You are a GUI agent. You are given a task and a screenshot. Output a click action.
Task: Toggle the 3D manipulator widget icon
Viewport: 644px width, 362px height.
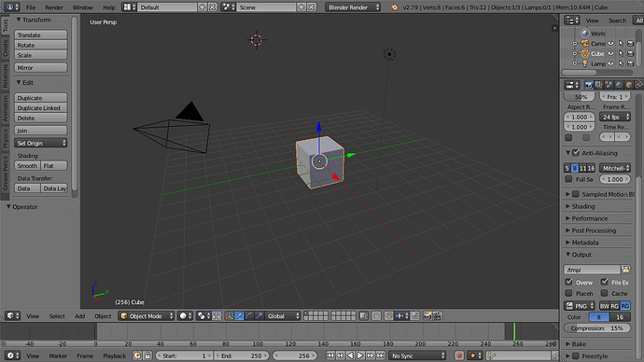229,315
